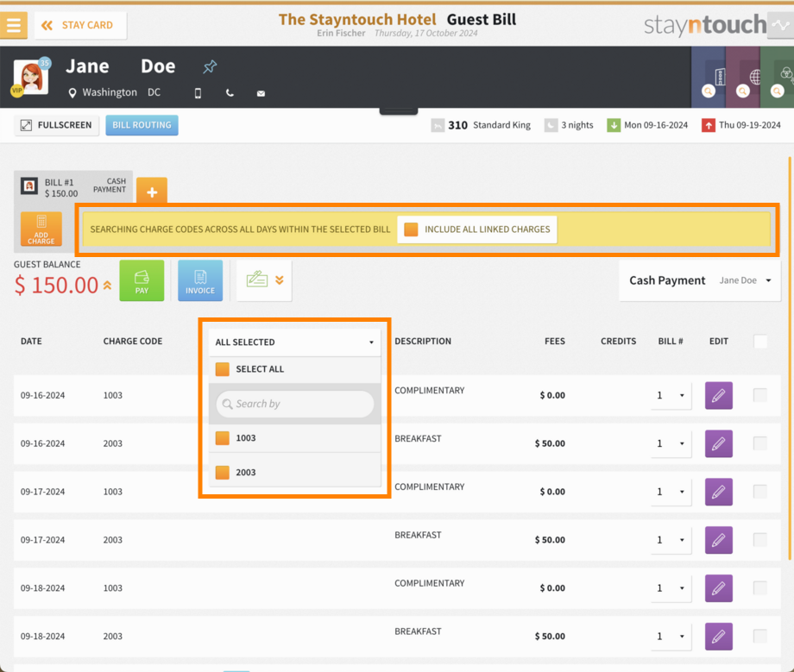Click the green Pay button

142,281
